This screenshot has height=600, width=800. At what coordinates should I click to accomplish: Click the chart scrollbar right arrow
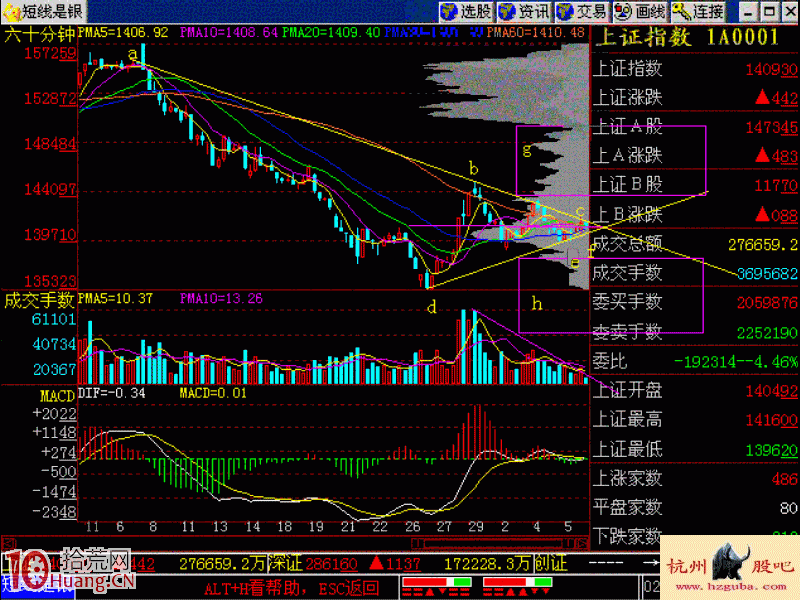(x=582, y=543)
